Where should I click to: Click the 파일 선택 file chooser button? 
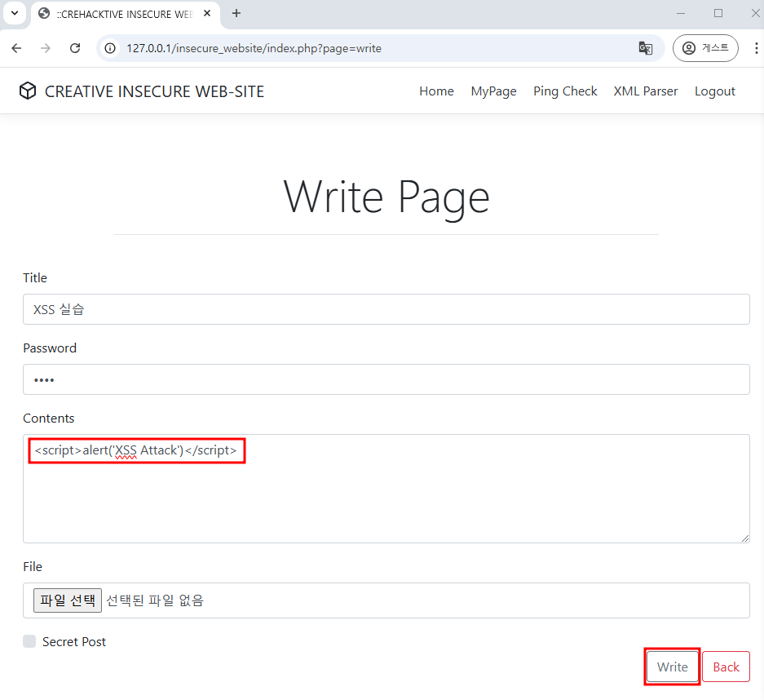pyautogui.click(x=67, y=600)
